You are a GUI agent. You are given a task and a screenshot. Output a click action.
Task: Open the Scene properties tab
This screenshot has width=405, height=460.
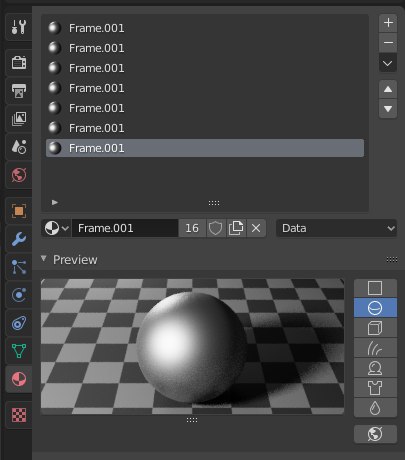pos(19,147)
